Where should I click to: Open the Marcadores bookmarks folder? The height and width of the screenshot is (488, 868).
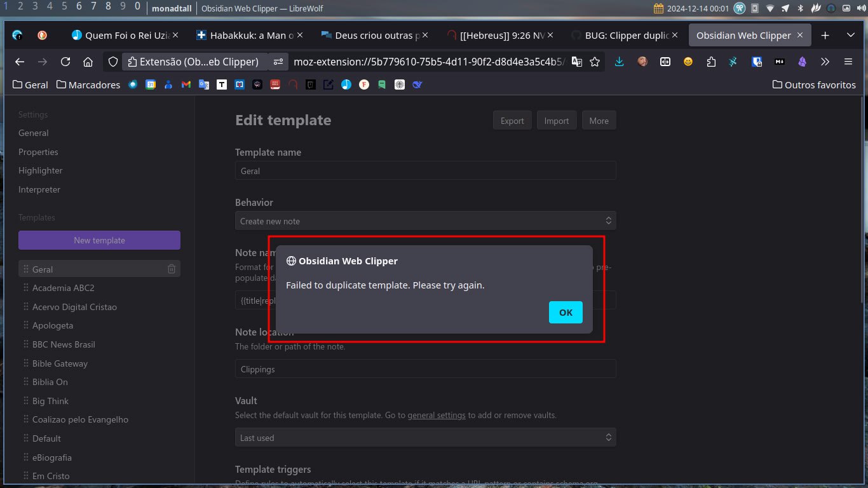[88, 85]
